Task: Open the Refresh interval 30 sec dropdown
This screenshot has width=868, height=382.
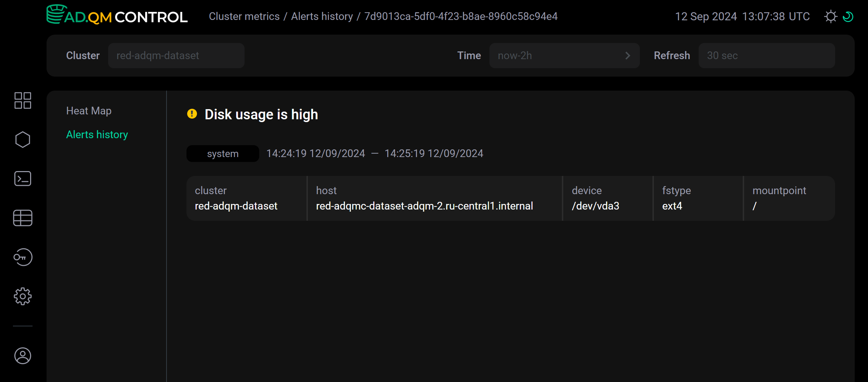Action: coord(767,55)
